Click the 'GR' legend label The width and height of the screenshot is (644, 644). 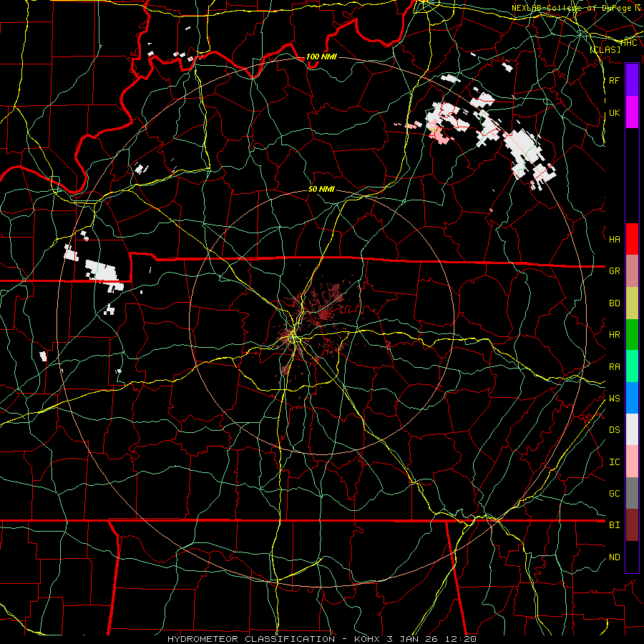pos(614,271)
